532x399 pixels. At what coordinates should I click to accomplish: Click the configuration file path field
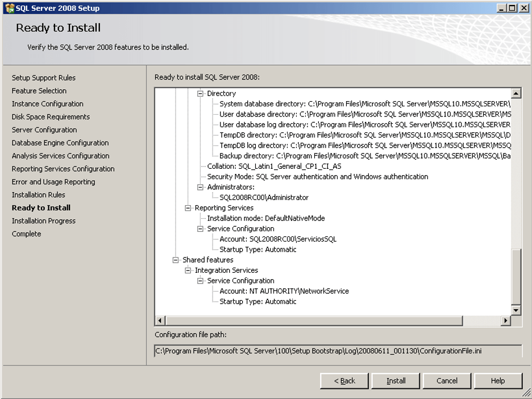tap(338, 351)
